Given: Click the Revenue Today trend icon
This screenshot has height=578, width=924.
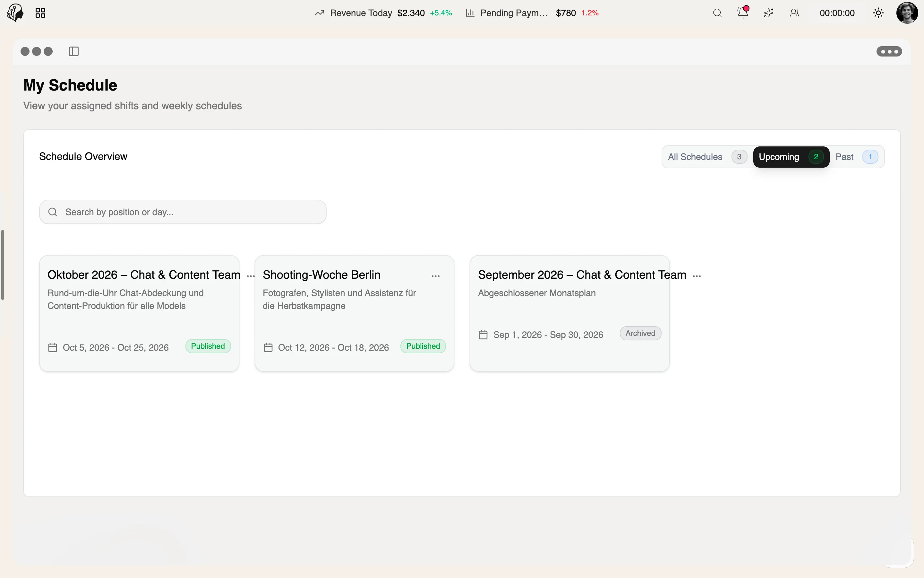Looking at the screenshot, I should (x=320, y=13).
